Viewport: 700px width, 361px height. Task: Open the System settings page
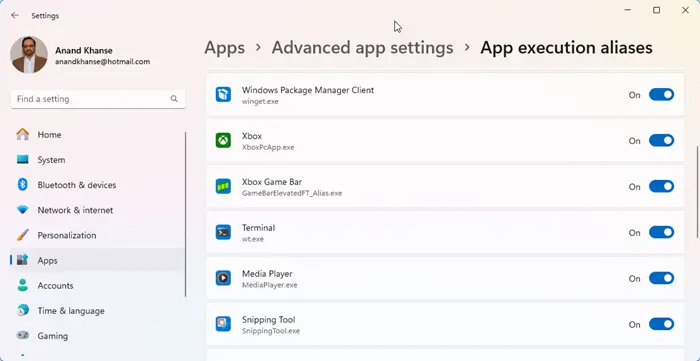click(97, 159)
